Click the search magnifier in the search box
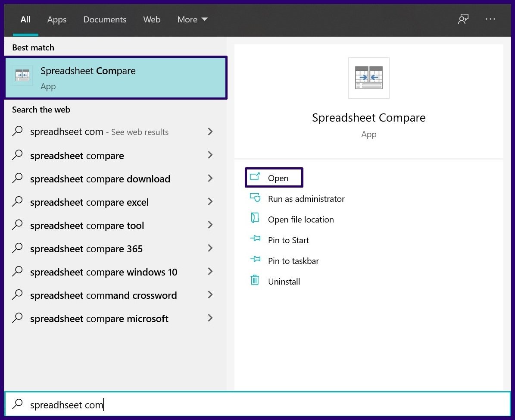Image resolution: width=515 pixels, height=420 pixels. pos(17,404)
